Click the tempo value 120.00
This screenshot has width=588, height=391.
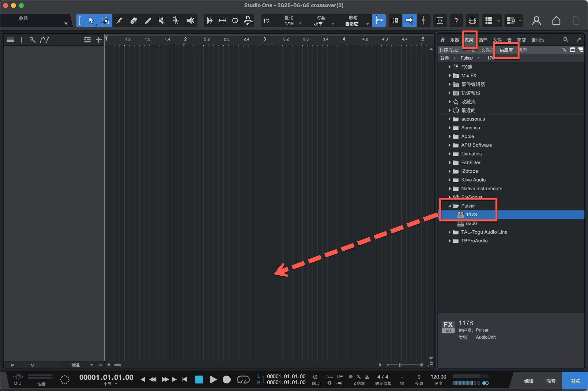pos(438,377)
